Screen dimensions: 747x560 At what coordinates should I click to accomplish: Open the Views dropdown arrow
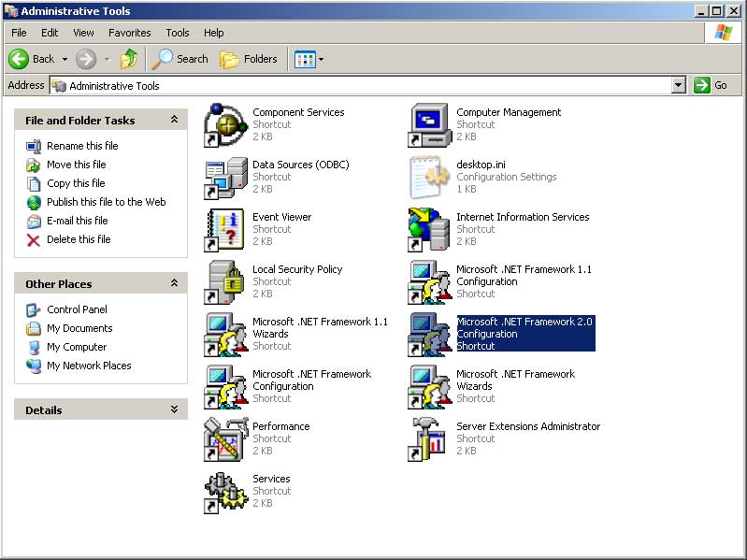(x=321, y=60)
